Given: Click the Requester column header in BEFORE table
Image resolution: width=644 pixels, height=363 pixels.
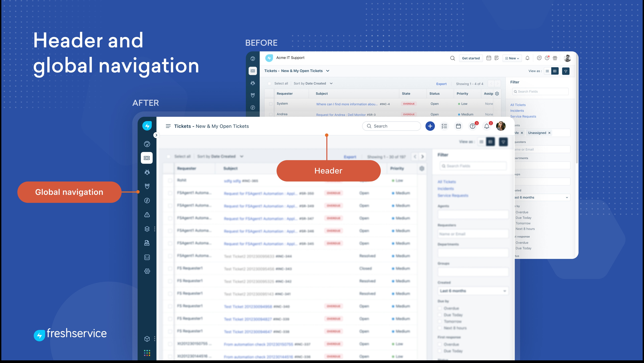Looking at the screenshot, I should pos(284,94).
